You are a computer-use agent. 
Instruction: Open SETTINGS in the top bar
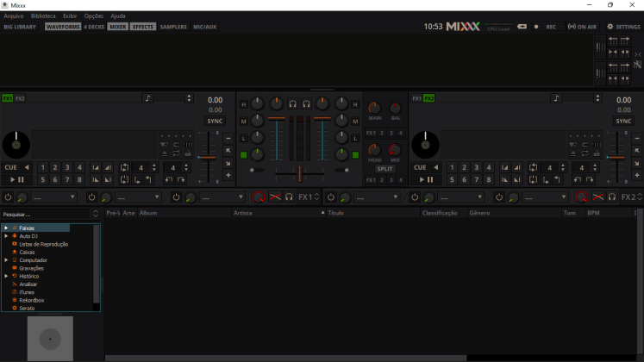pyautogui.click(x=623, y=27)
